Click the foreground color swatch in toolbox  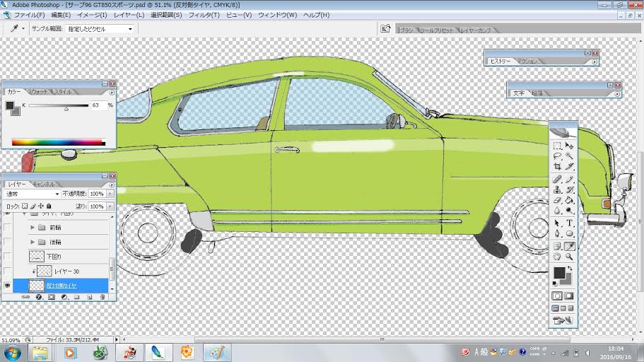pos(559,272)
